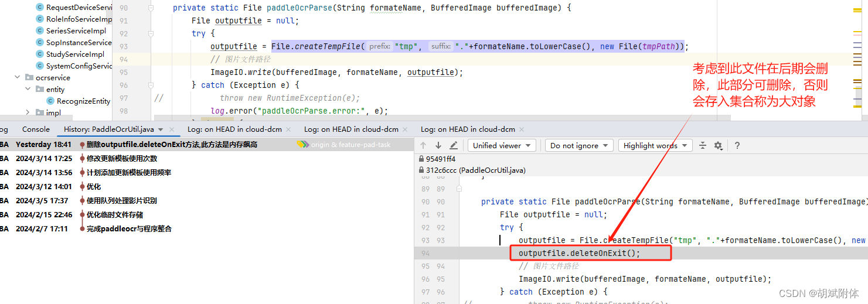Click the class icon of StudyServiceImpl
This screenshot has height=304, width=868.
tap(40, 54)
